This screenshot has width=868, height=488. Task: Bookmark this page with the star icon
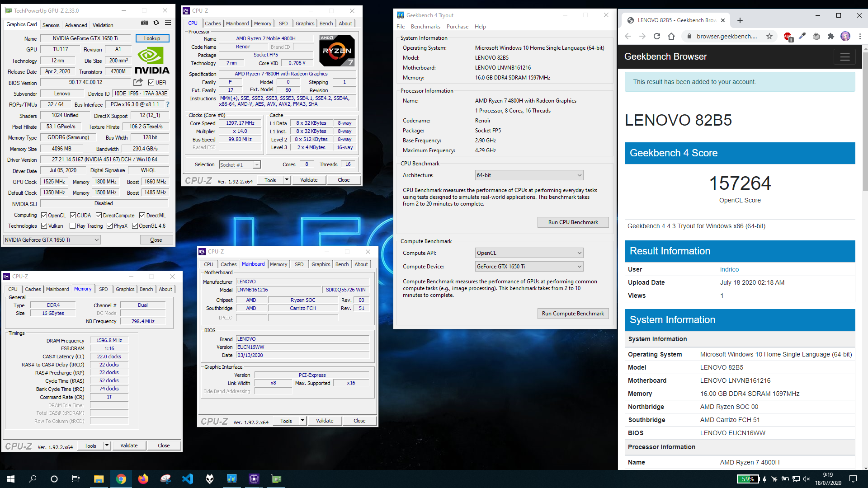769,36
